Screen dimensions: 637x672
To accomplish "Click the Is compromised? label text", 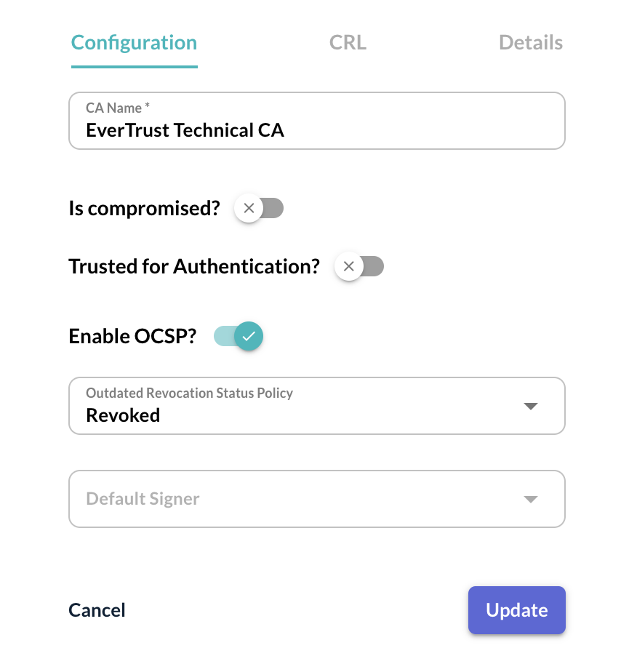I will point(144,209).
